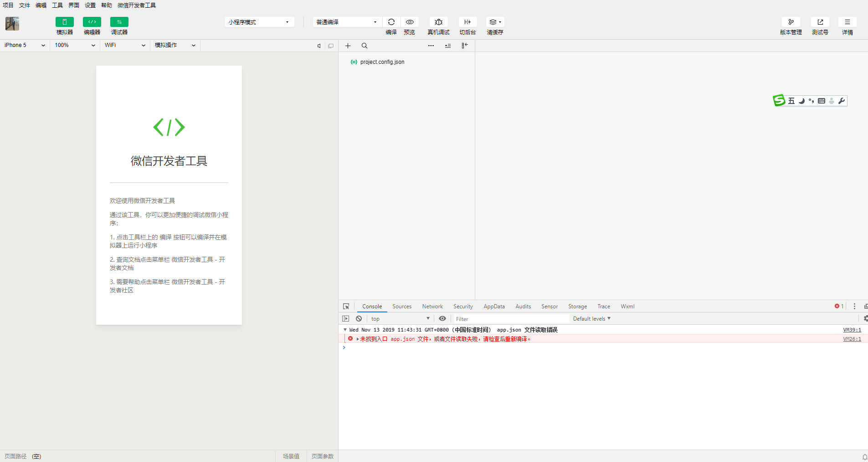Open the 模拟操作 dropdown
868x462 pixels.
175,45
